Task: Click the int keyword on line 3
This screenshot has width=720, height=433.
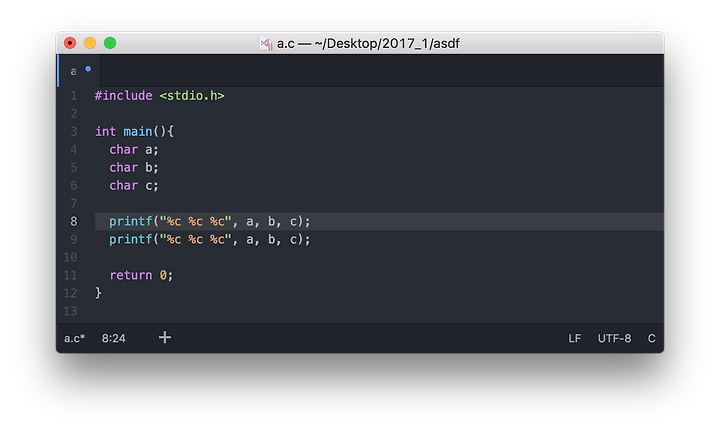Action: click(106, 131)
